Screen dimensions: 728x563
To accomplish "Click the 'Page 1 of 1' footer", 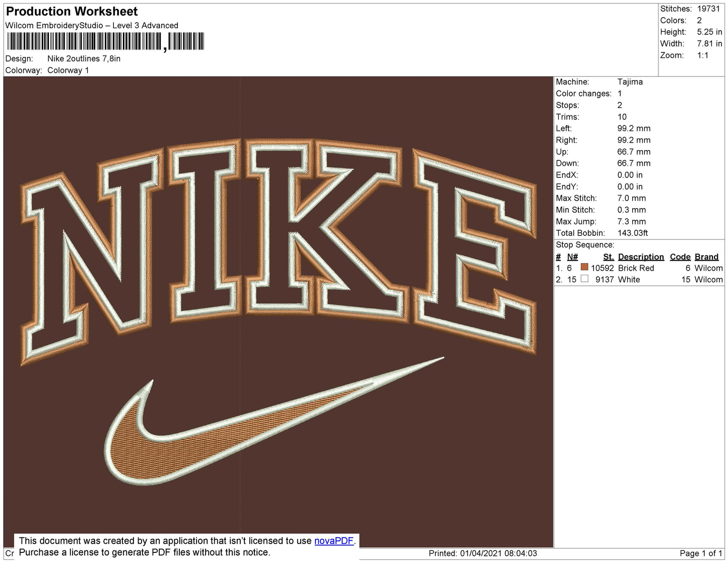I will (701, 553).
